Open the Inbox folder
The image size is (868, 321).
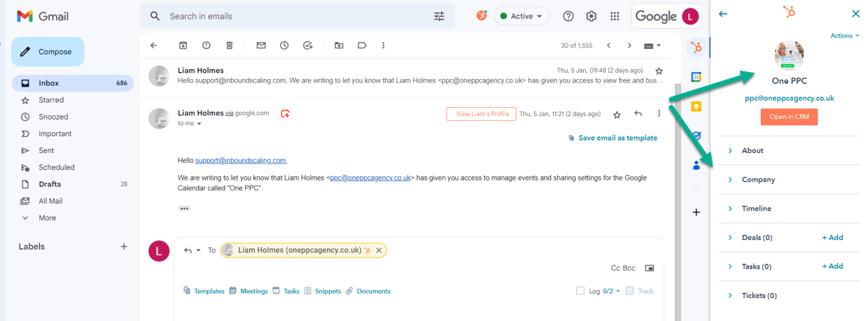click(72, 83)
